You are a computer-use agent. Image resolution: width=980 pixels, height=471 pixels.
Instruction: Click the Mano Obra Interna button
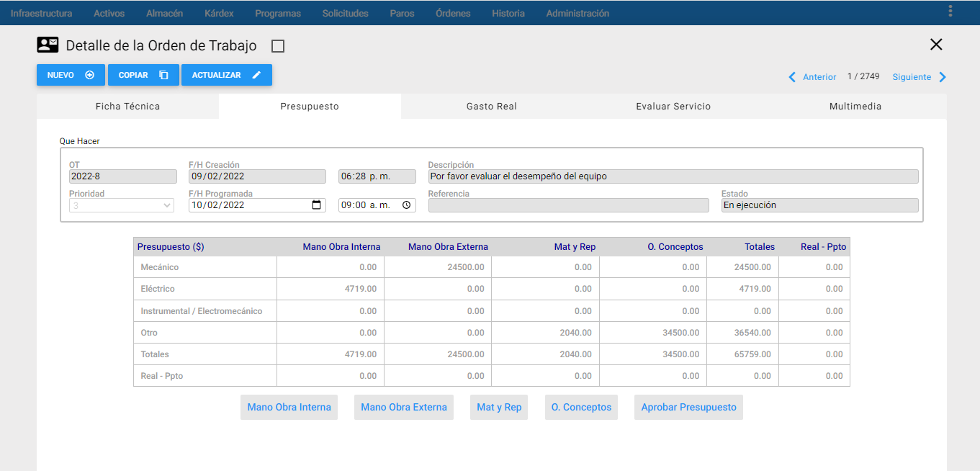pos(289,407)
